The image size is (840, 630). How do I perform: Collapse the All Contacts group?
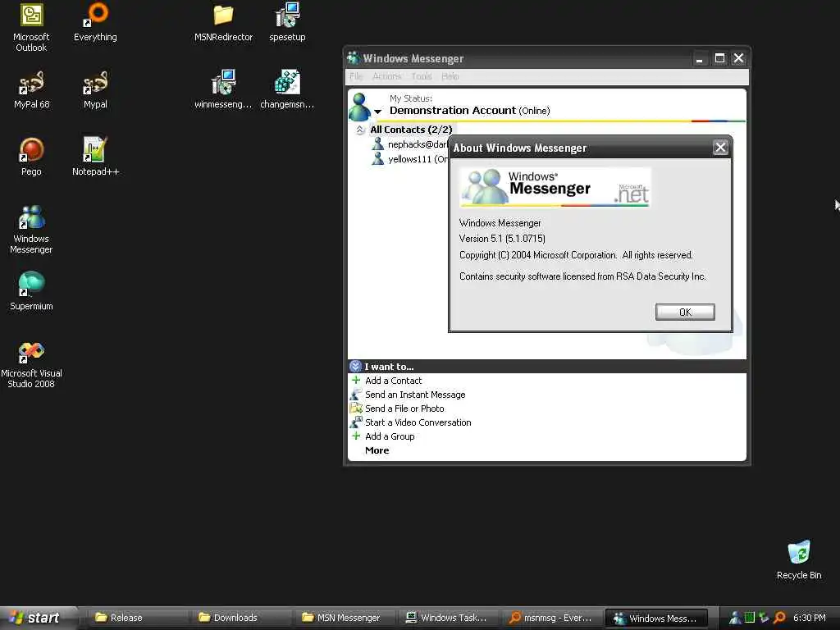tap(360, 130)
